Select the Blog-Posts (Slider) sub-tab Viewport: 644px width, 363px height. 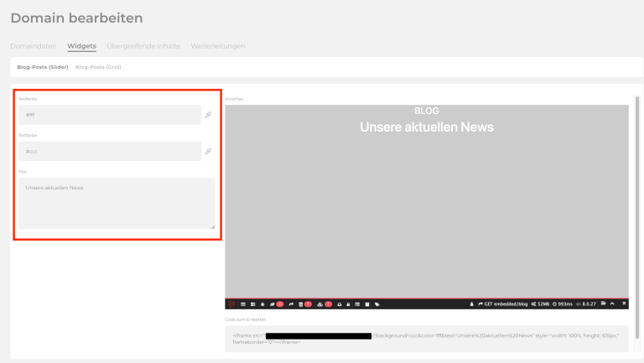click(x=43, y=67)
